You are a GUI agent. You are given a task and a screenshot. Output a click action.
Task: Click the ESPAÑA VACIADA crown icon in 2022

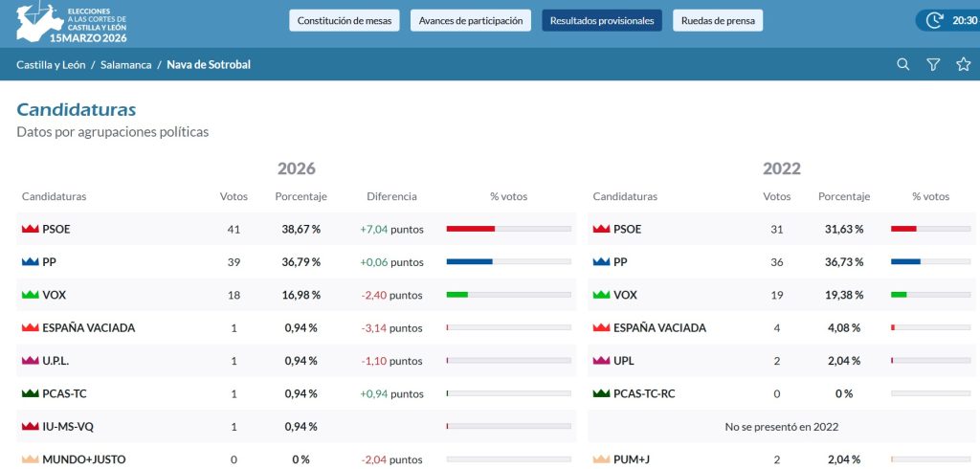601,327
